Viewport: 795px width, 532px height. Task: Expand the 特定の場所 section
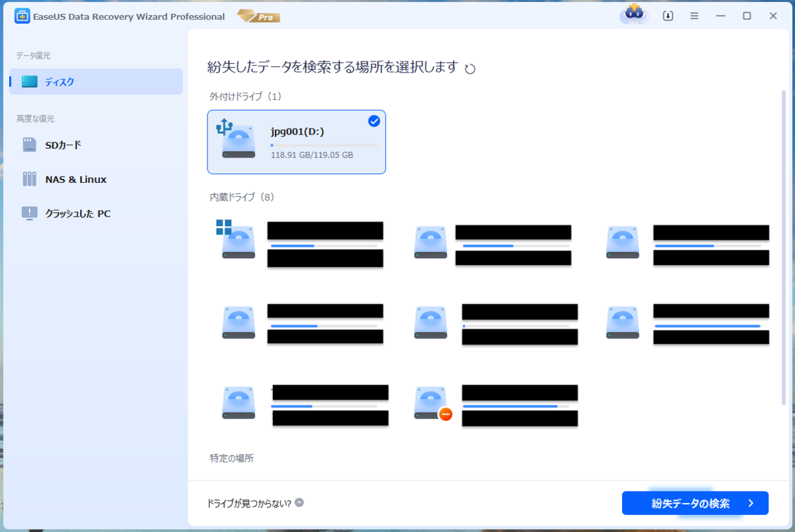coord(231,458)
